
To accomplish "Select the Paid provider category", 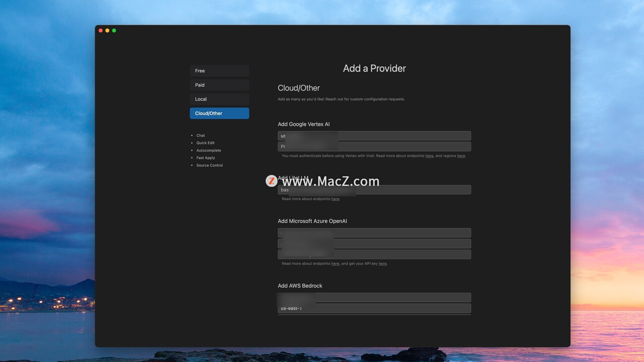I will (x=219, y=85).
